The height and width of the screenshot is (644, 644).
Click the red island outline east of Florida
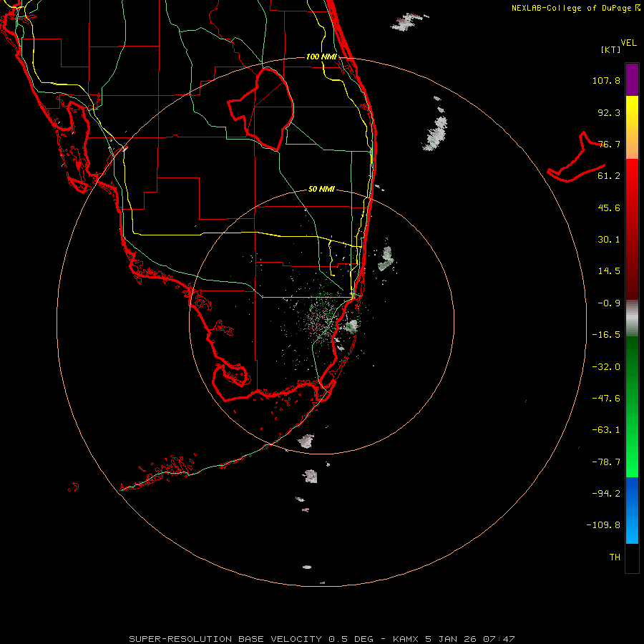pyautogui.click(x=576, y=157)
